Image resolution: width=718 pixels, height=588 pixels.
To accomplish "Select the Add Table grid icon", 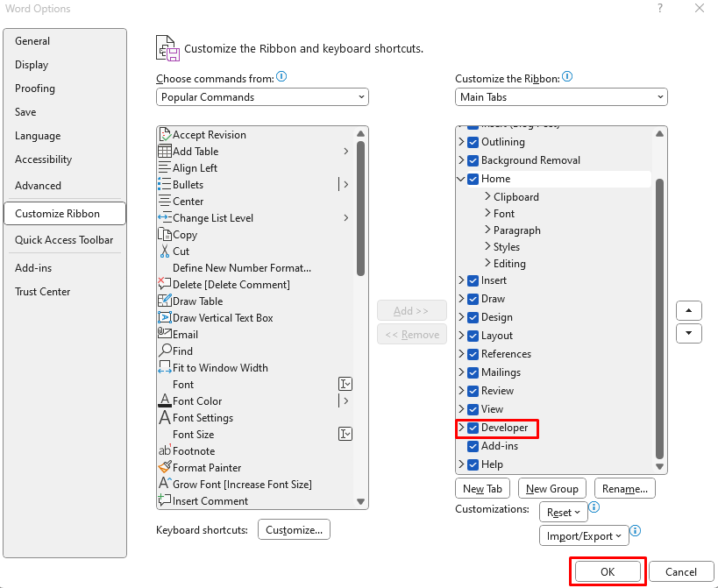I will 165,151.
